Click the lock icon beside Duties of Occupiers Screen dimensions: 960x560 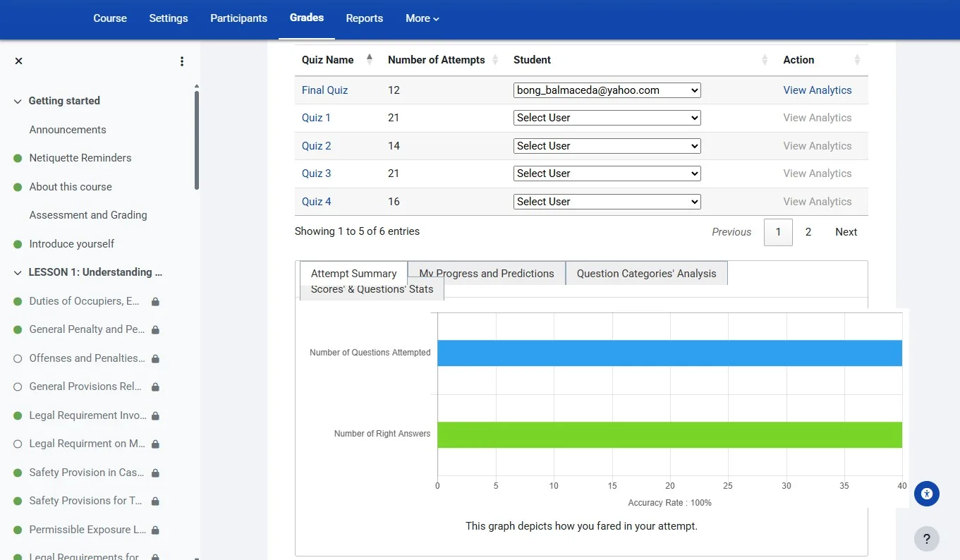tap(154, 301)
